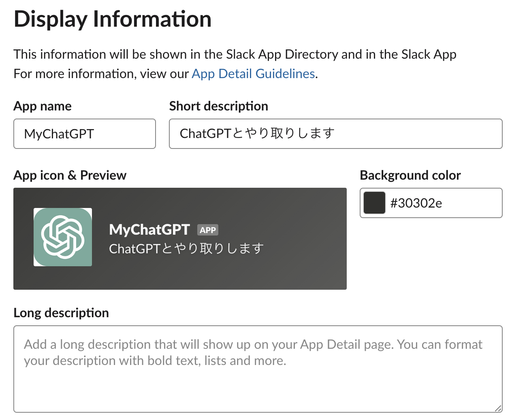Click the MyChatGPT name in preview
Image resolution: width=512 pixels, height=420 pixels.
coord(149,229)
